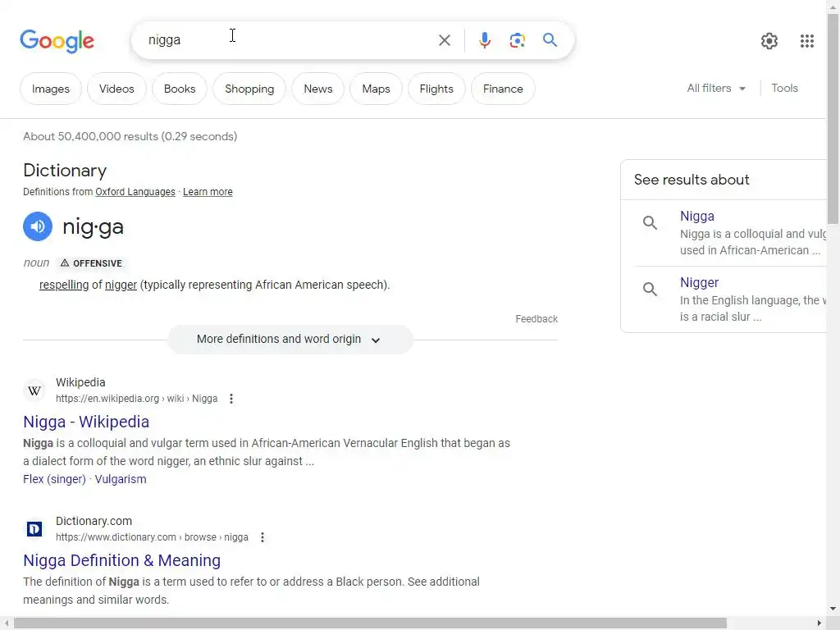Click the 'Dictionary.com' site name above the URL
The image size is (840, 630).
pos(94,521)
